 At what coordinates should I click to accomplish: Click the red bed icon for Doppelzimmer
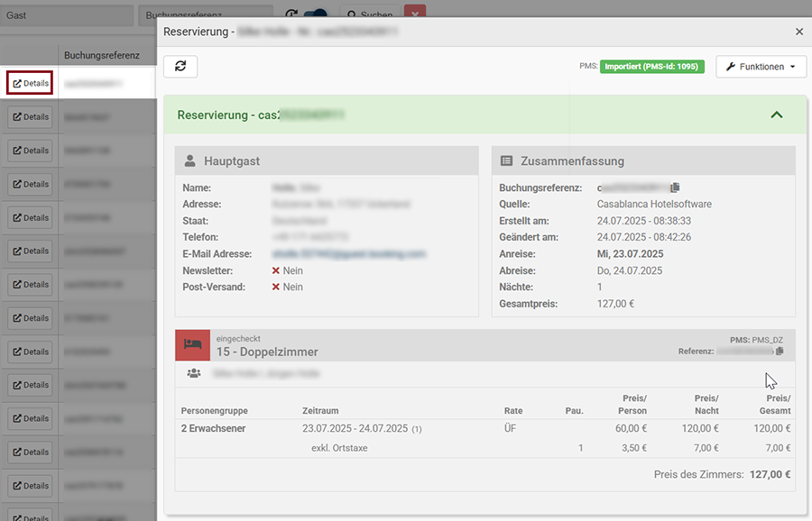[192, 345]
